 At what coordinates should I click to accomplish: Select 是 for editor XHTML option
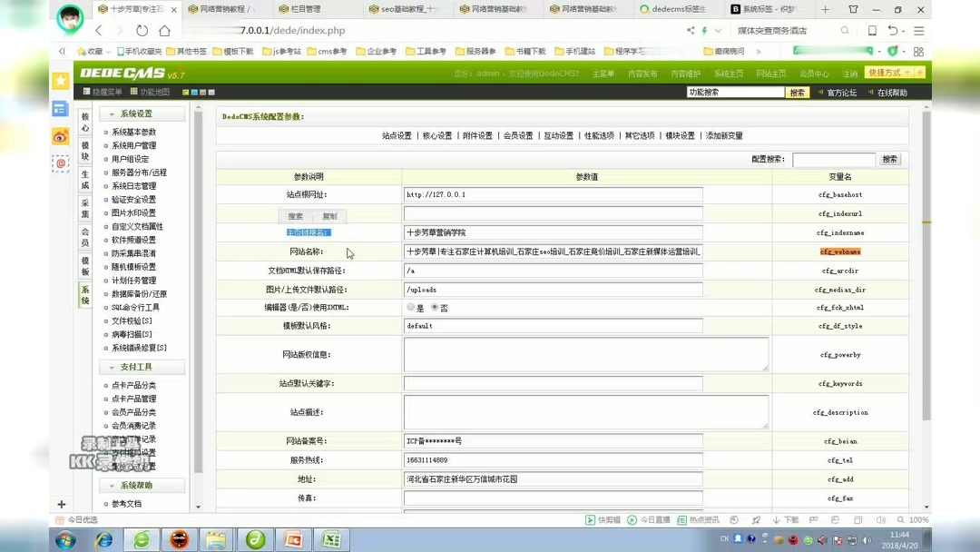click(411, 307)
